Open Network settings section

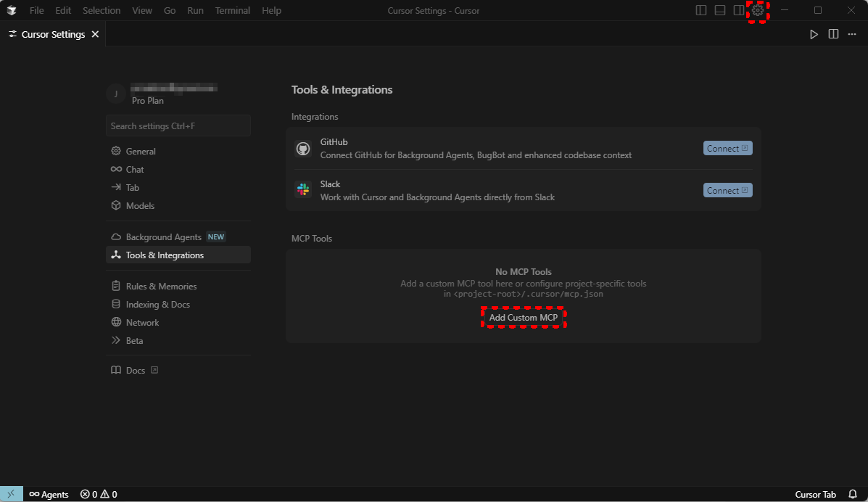pyautogui.click(x=178, y=323)
